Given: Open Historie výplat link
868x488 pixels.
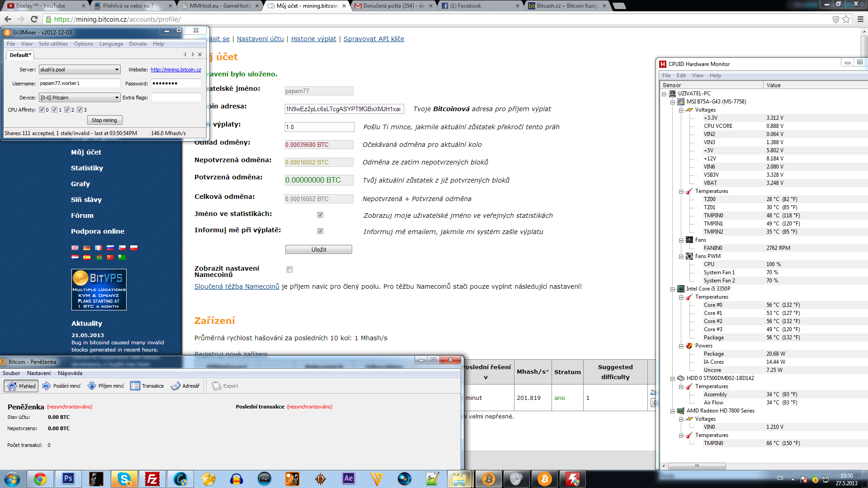Looking at the screenshot, I should coord(314,39).
